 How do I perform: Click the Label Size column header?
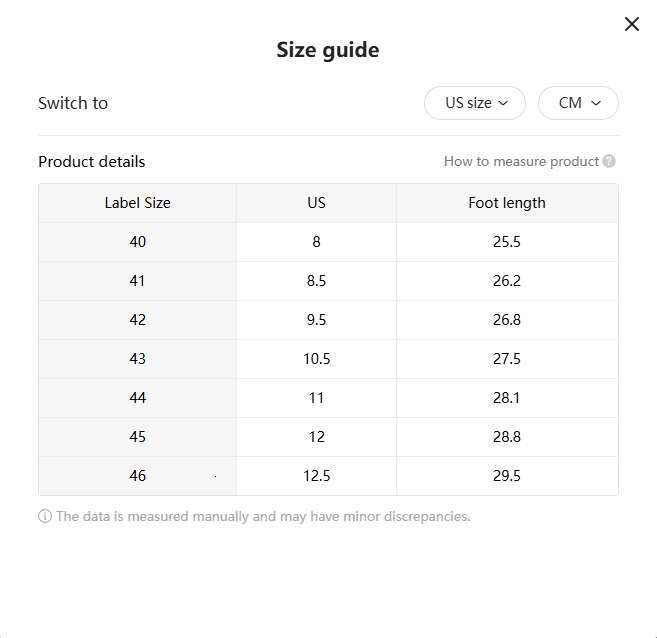click(x=137, y=203)
